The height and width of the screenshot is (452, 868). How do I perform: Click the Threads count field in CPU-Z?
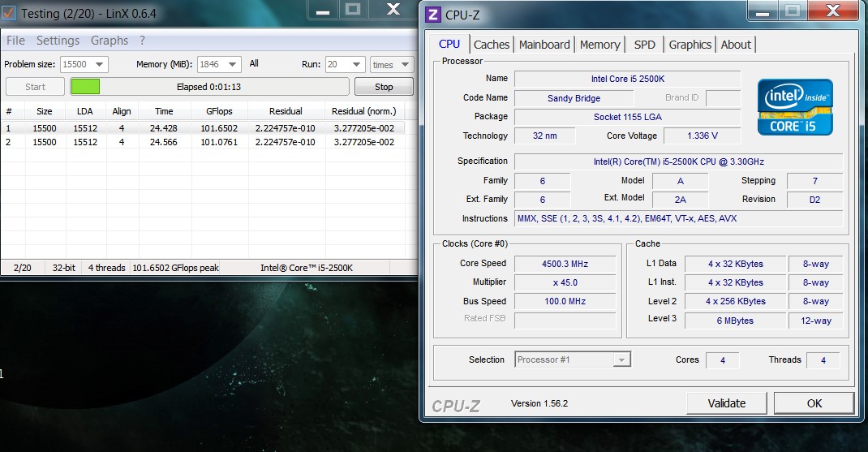click(x=823, y=360)
